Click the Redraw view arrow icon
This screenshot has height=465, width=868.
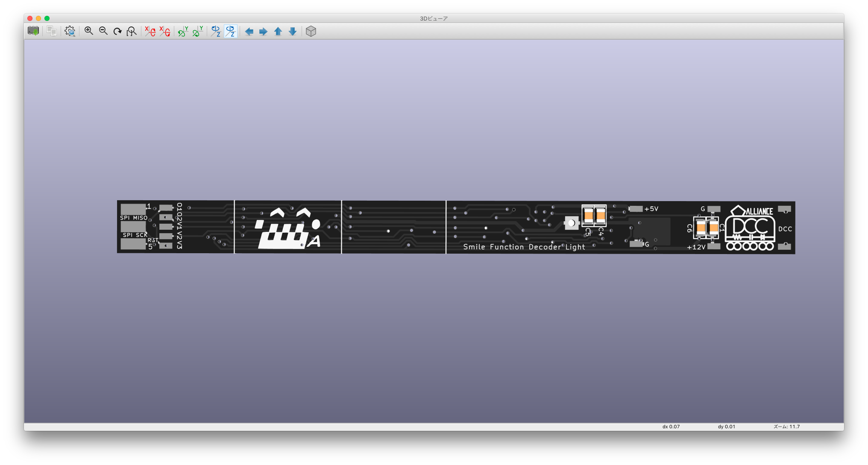pos(117,31)
